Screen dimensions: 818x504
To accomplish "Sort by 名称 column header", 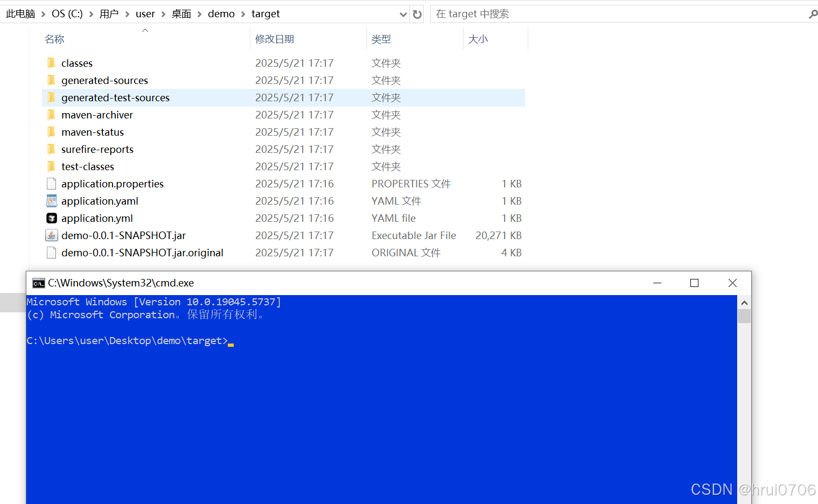I will pyautogui.click(x=54, y=39).
